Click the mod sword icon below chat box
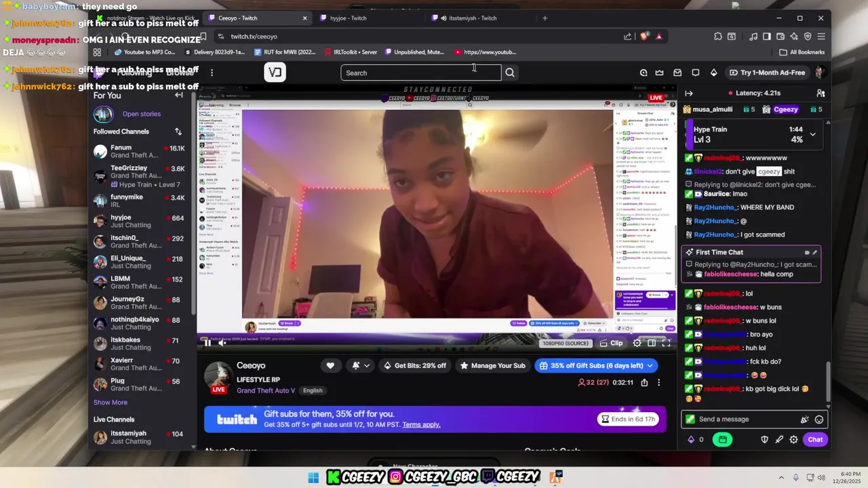The height and width of the screenshot is (488, 868). (x=779, y=440)
